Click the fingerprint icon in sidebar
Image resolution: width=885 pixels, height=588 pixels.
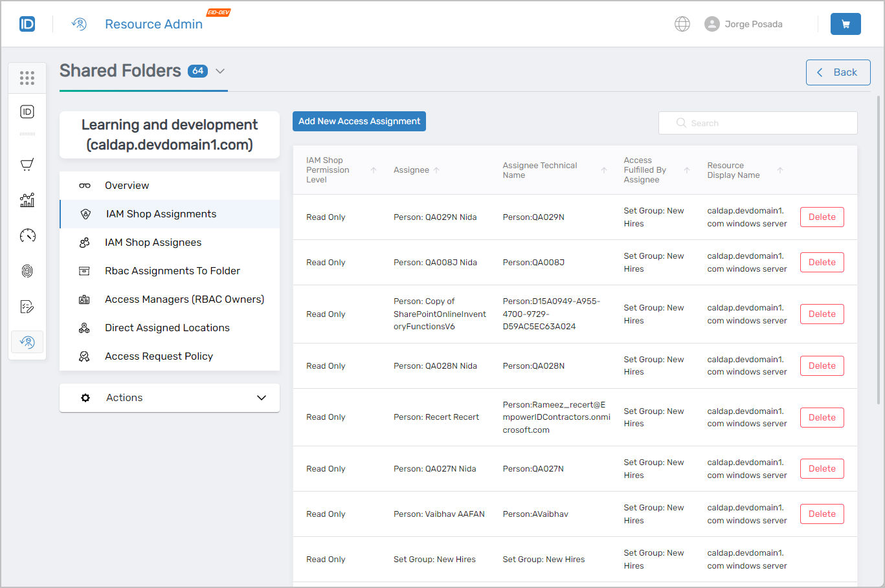pos(27,271)
